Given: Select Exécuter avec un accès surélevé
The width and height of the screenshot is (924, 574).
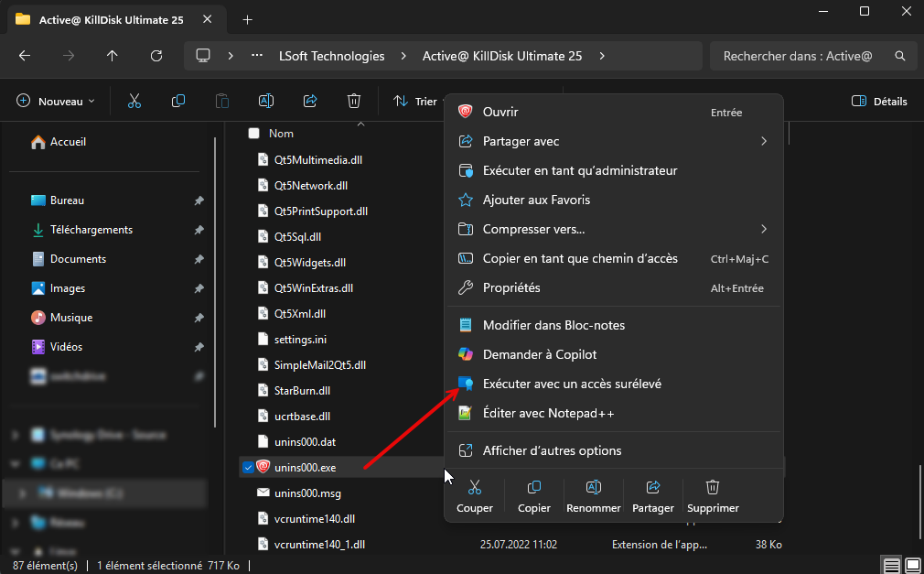Looking at the screenshot, I should 614,384.
